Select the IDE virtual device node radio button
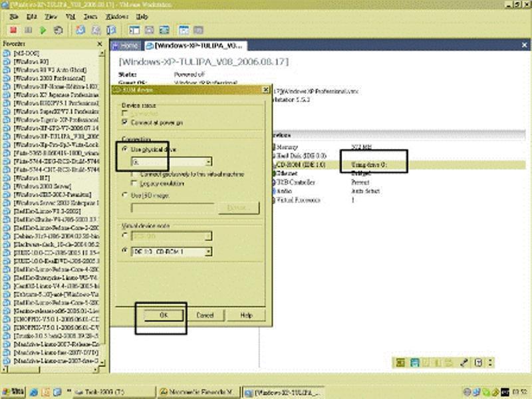Screen dimensions: 532x399 click(x=125, y=251)
